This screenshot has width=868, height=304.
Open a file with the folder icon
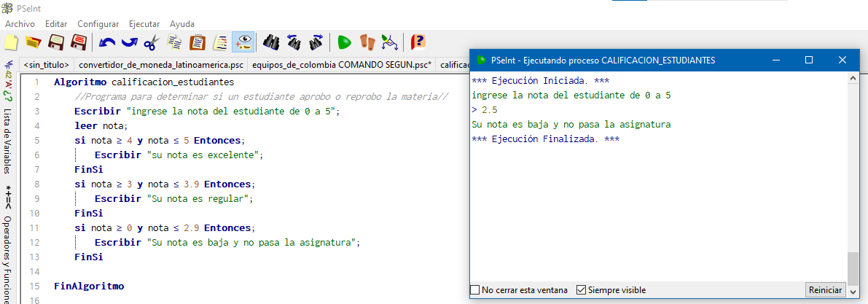(x=34, y=42)
